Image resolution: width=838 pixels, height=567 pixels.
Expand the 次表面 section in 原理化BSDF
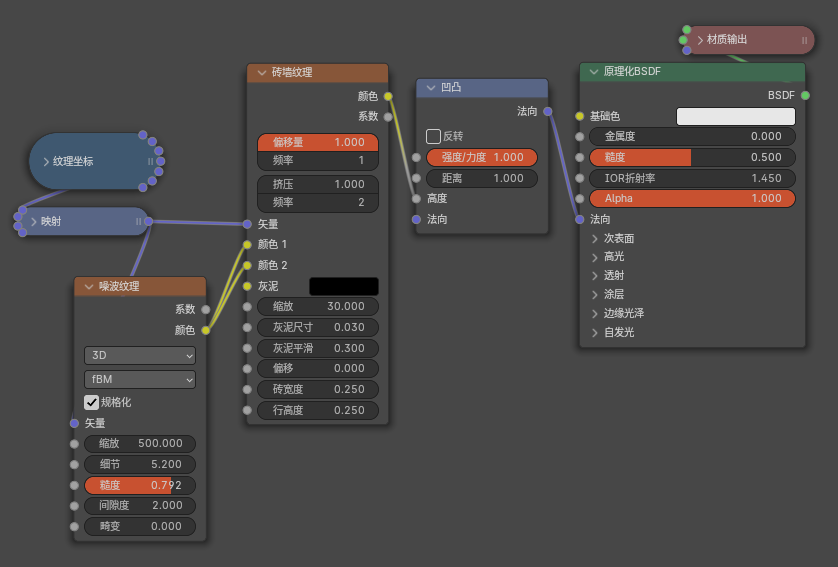coord(595,239)
